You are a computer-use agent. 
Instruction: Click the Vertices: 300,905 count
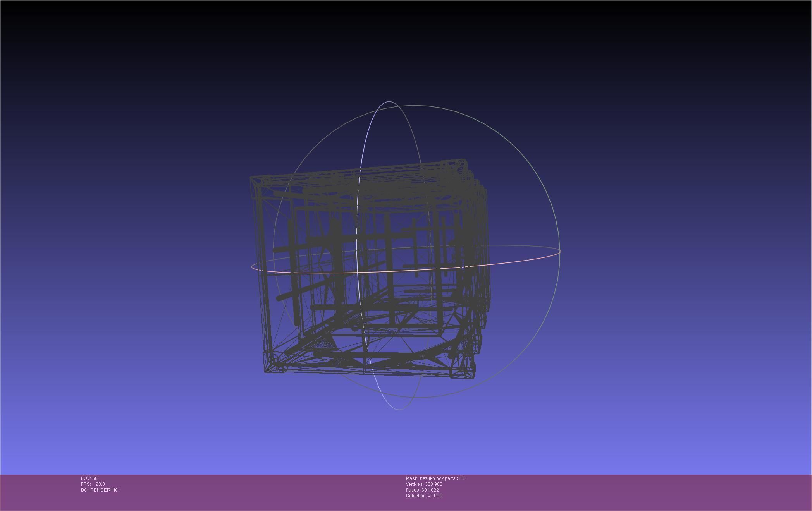point(424,484)
